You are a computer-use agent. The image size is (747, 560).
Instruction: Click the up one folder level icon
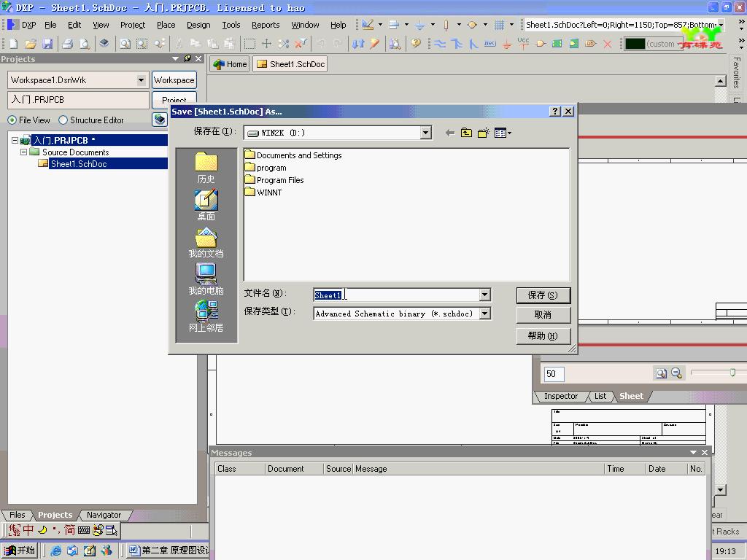pos(466,133)
